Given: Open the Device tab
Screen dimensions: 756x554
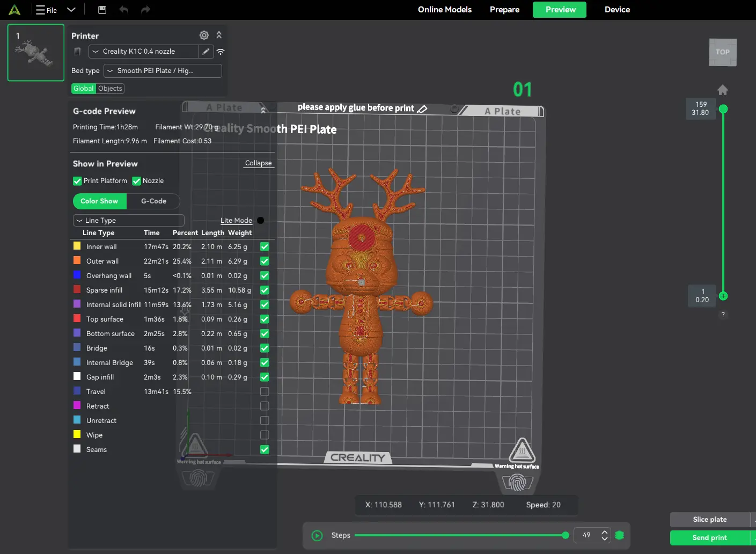Looking at the screenshot, I should [617, 10].
